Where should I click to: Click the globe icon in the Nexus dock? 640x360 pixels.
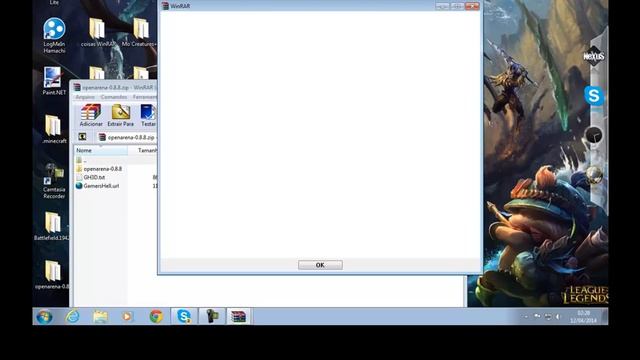pos(594,175)
